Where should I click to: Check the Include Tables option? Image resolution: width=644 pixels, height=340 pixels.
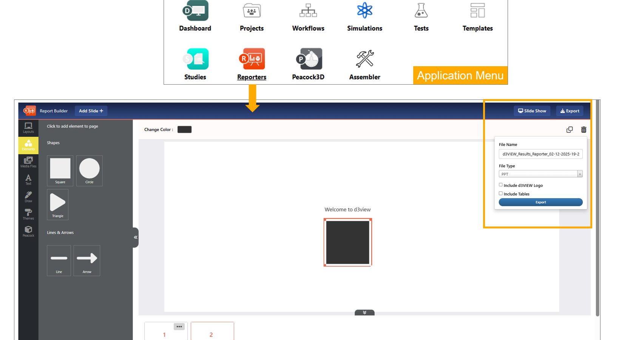(501, 194)
